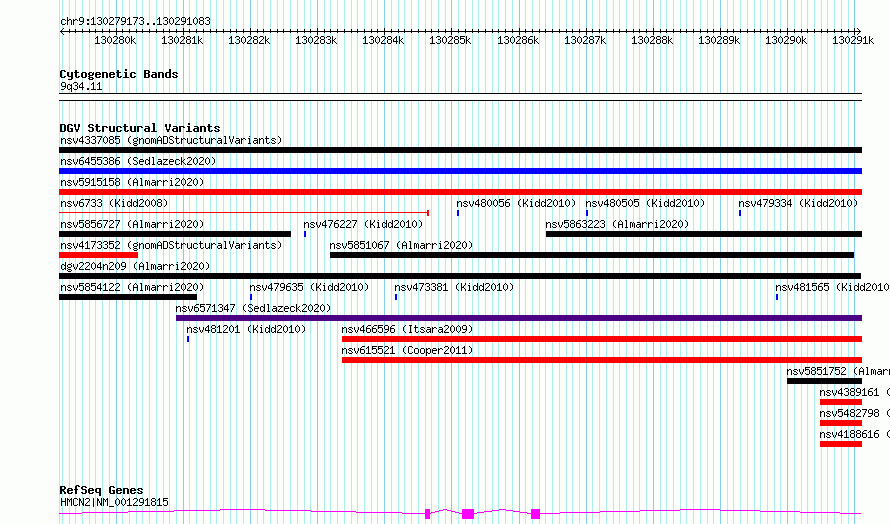This screenshot has height=524, width=890.
Task: Click the nsv6571347 Sedlazeck2020 label
Action: (x=253, y=308)
